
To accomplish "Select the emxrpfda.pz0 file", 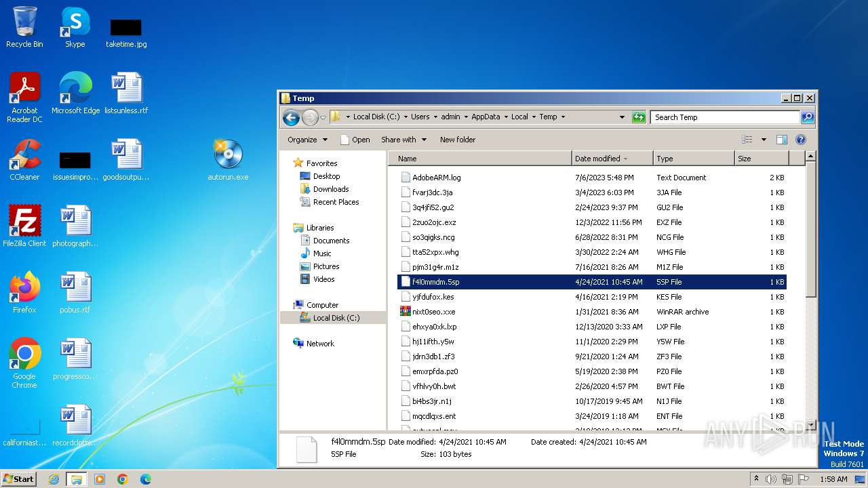I will [592, 371].
